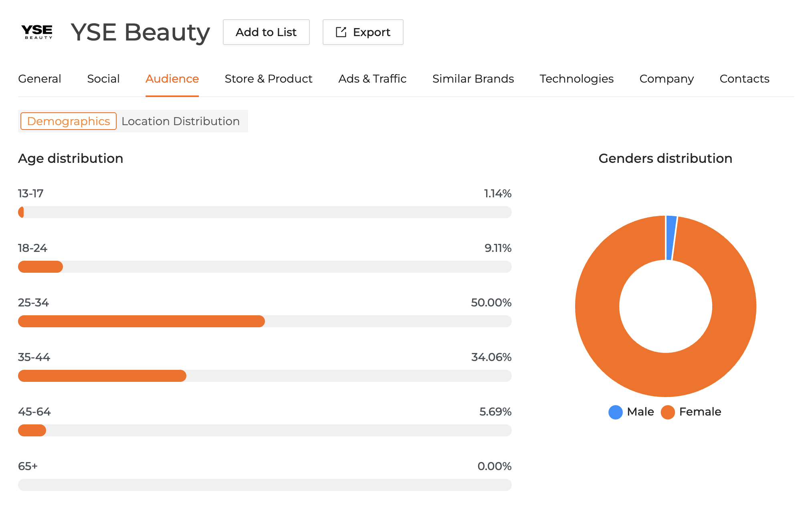
Task: Click the Export icon
Action: tap(341, 32)
